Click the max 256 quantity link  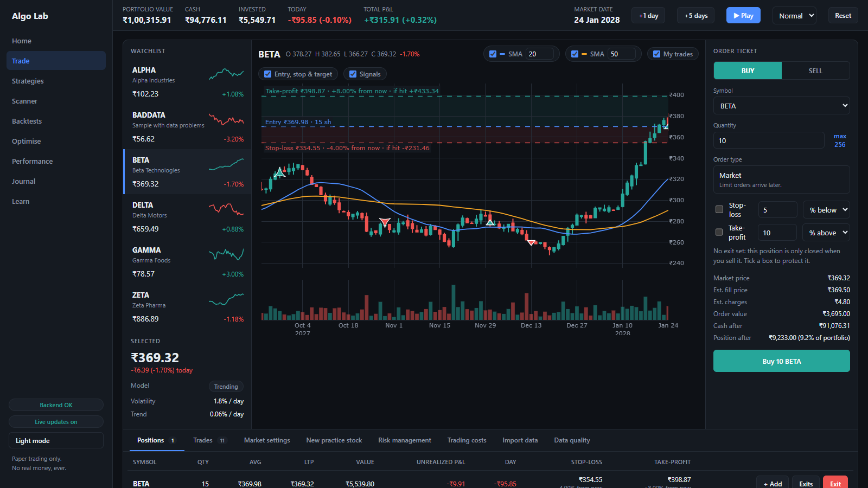point(840,140)
